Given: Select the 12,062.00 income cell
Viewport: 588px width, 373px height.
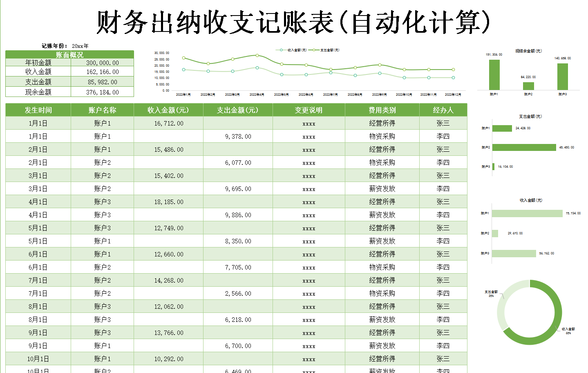Looking at the screenshot, I should tap(168, 306).
